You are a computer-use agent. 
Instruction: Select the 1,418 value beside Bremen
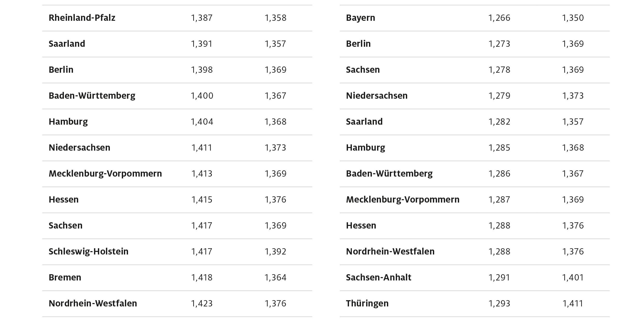pos(202,277)
